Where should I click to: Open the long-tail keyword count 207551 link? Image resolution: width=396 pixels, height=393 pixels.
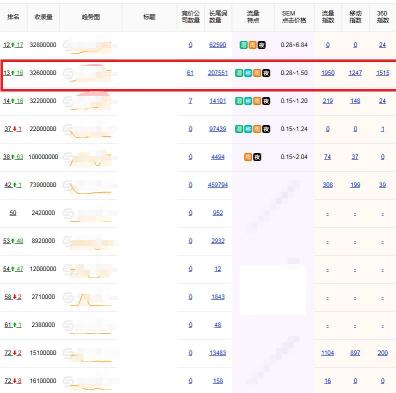(x=218, y=73)
